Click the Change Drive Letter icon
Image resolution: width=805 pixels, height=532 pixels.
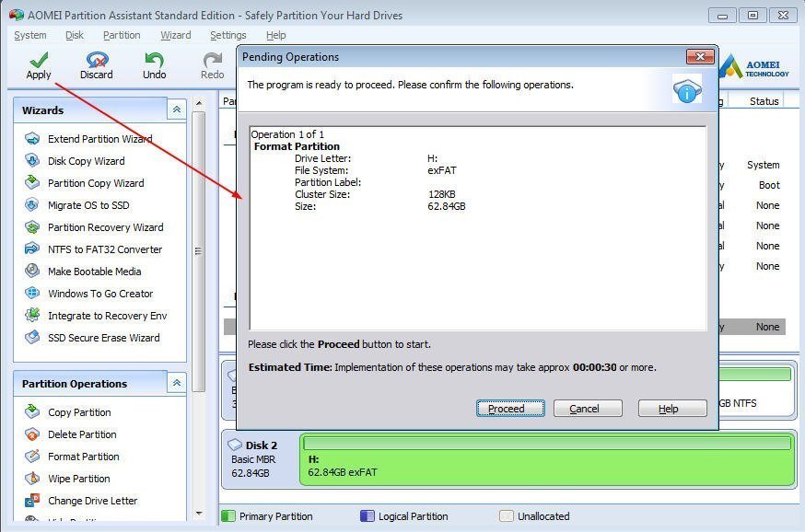pos(32,500)
